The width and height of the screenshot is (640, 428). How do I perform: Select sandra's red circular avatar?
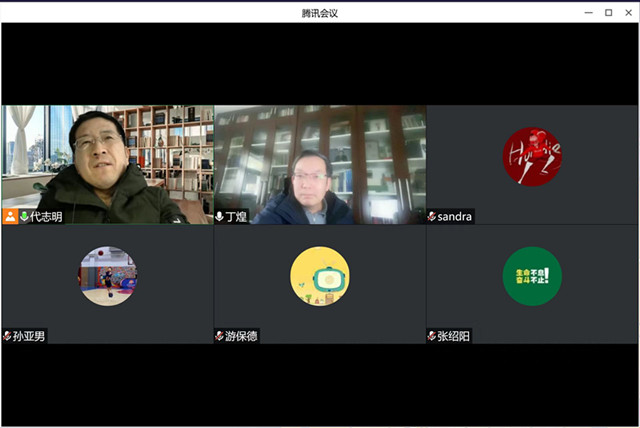click(x=532, y=156)
